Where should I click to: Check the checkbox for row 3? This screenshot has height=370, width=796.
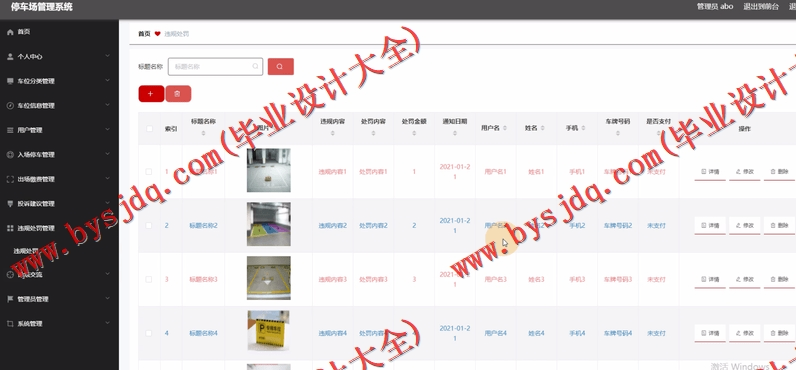[149, 279]
